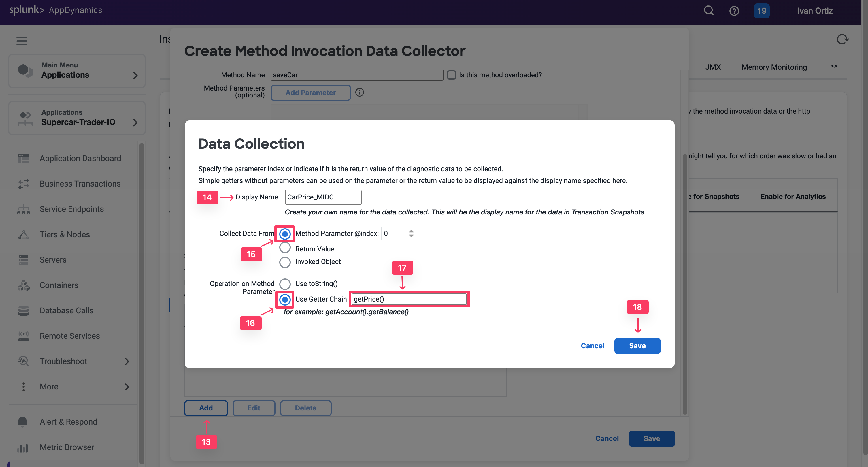The image size is (868, 467).
Task: Select the Return Value radio button
Action: 285,248
